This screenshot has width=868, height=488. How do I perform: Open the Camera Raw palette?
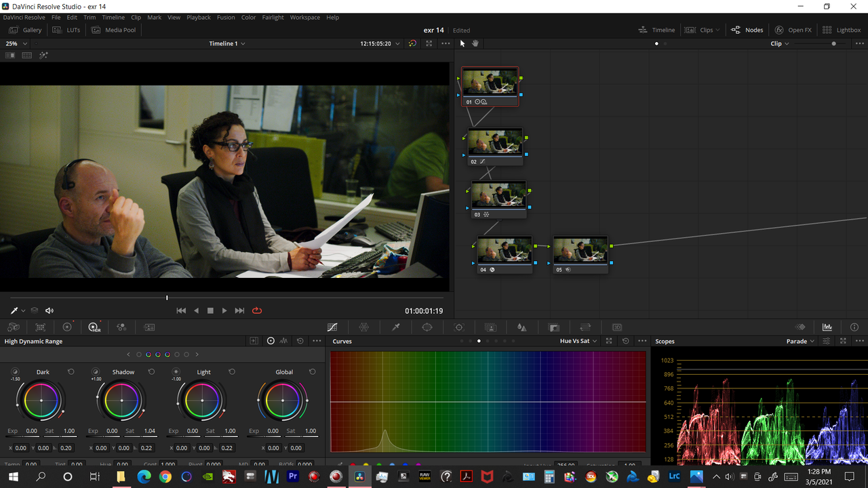(x=14, y=327)
